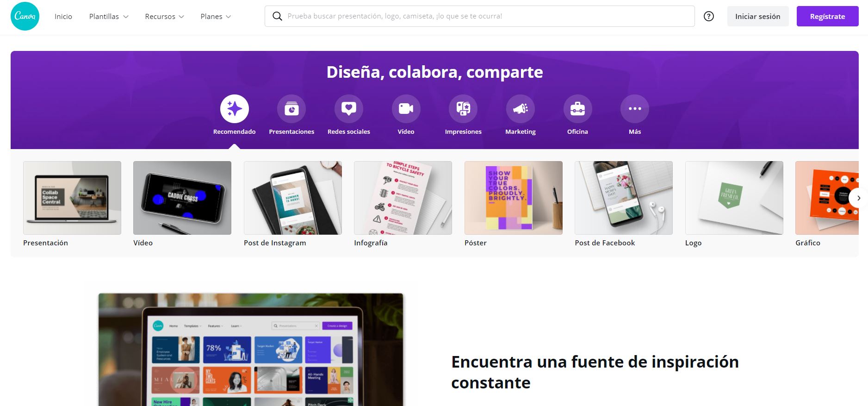Select the Recomendado sparkle icon

234,109
